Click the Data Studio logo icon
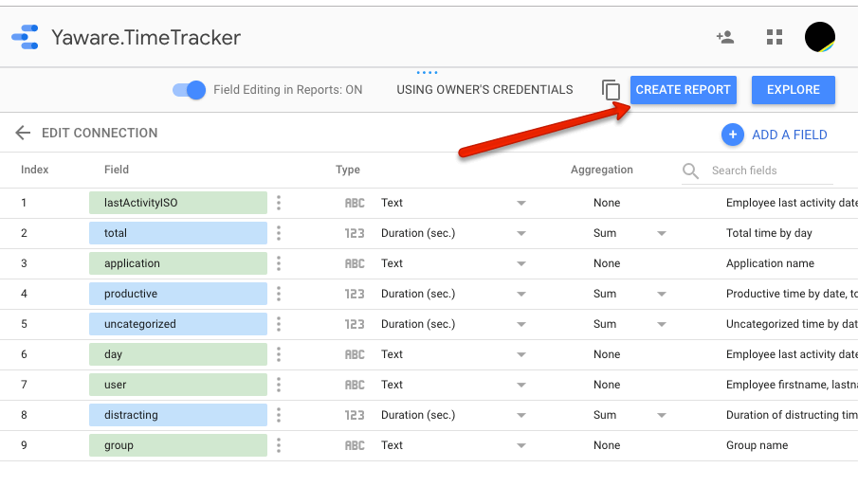The width and height of the screenshot is (858, 504). click(26, 37)
